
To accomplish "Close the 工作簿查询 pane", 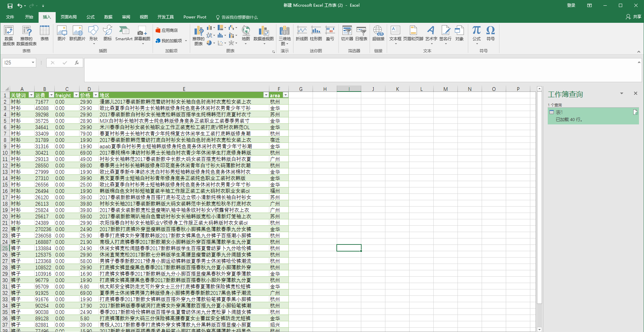I will coord(635,94).
